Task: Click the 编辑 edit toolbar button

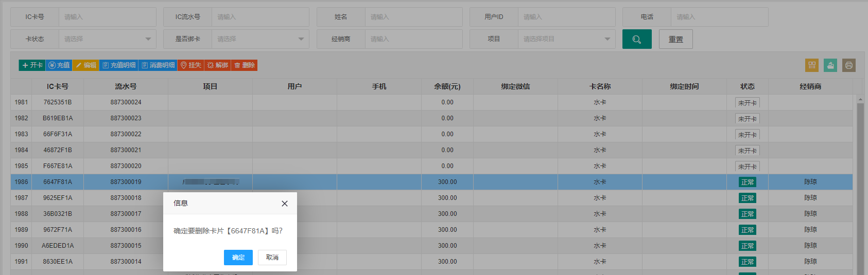Action: [86, 65]
